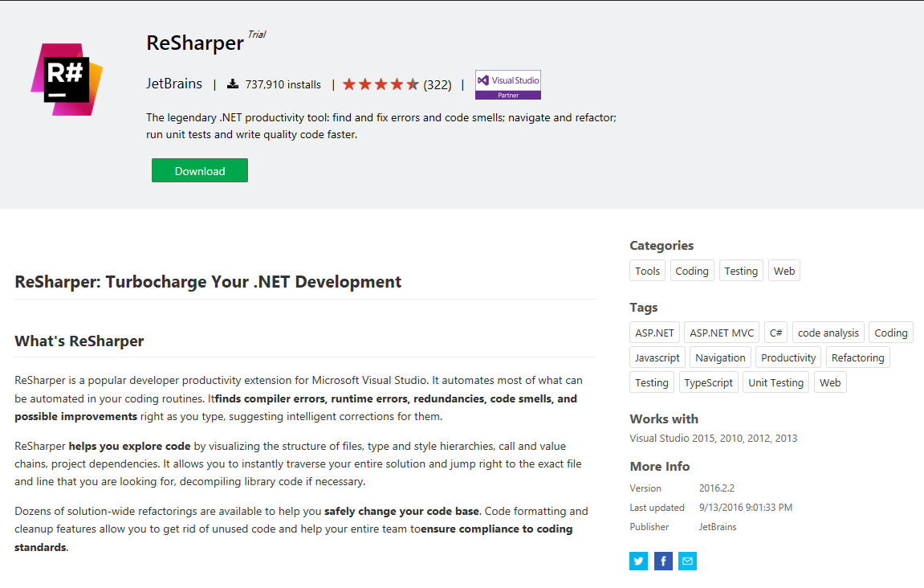Click the 737,910 installs text
The width and height of the screenshot is (924, 588).
283,84
